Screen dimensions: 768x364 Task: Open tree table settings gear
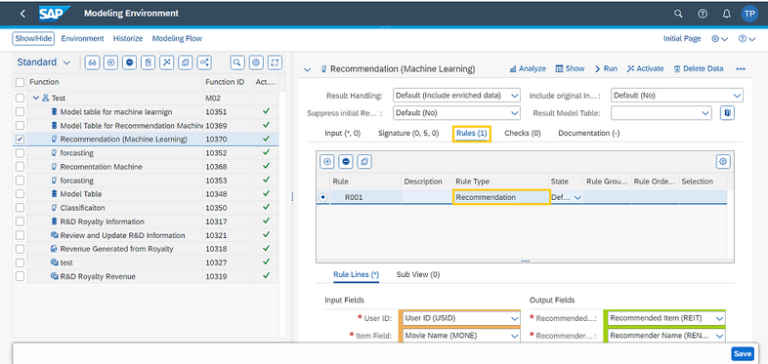(x=256, y=62)
